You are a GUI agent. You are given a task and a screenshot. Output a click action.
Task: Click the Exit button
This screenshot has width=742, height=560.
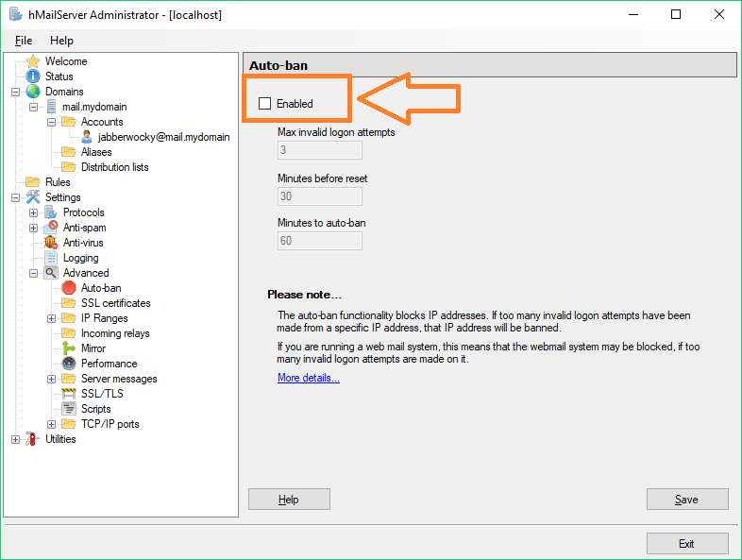(687, 543)
